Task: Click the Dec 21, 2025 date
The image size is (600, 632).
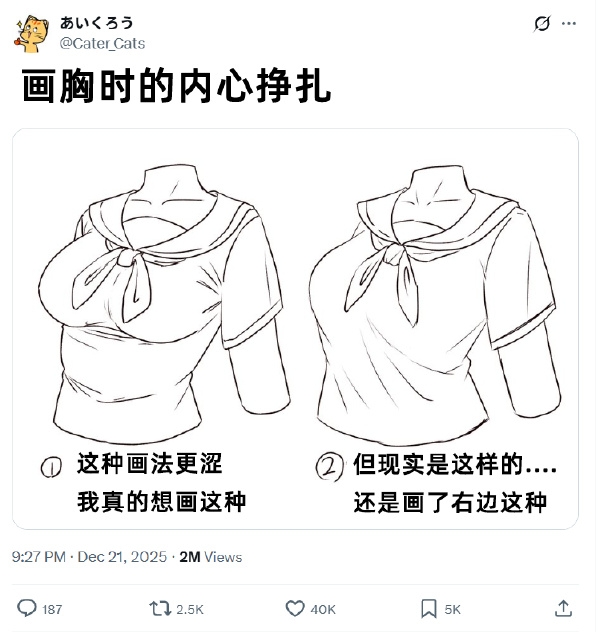Action: pos(122,557)
